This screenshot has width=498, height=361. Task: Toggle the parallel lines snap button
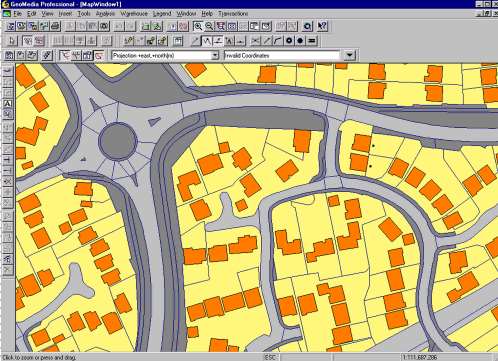(x=312, y=41)
